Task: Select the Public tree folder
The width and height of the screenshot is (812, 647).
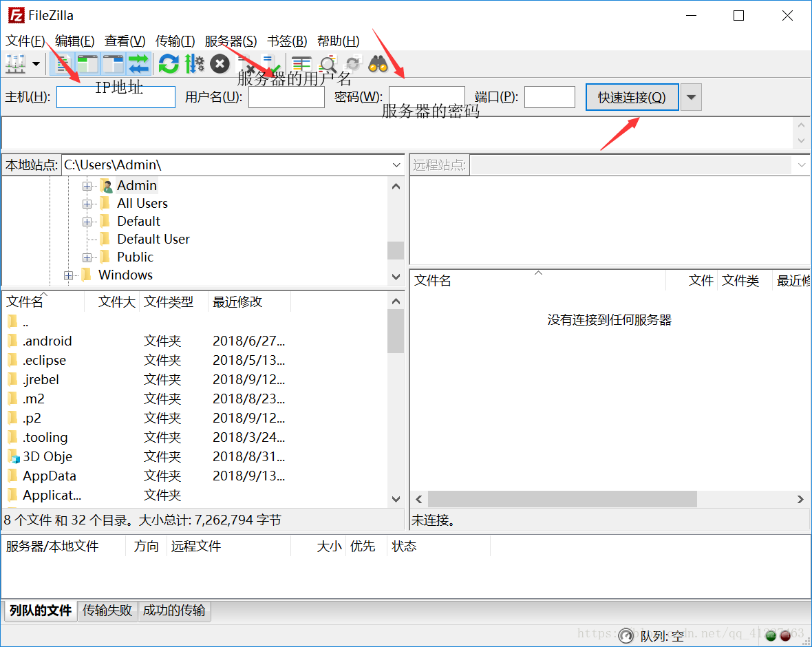Action: click(135, 257)
